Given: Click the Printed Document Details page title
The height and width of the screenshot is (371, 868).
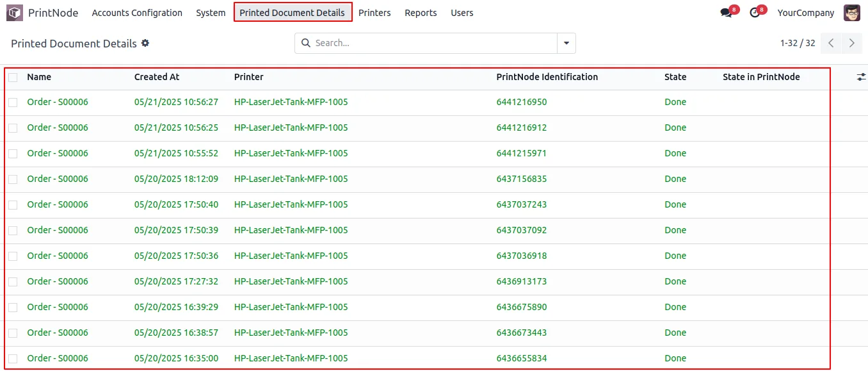Looking at the screenshot, I should click(74, 44).
